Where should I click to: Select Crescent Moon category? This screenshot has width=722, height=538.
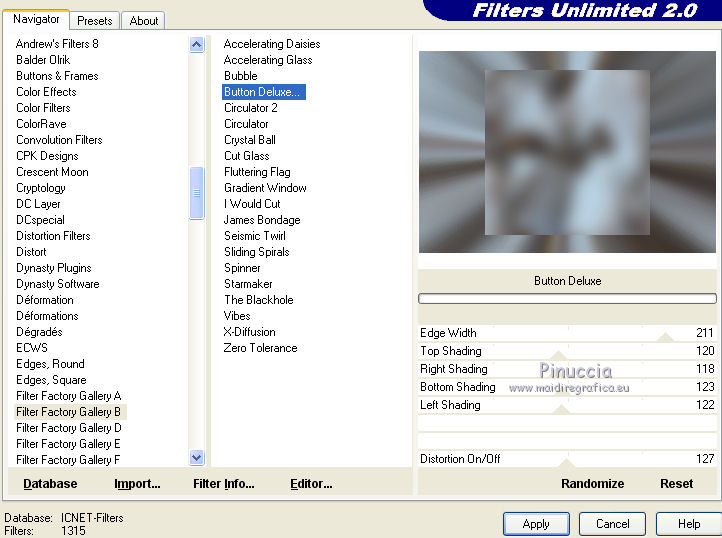(52, 172)
